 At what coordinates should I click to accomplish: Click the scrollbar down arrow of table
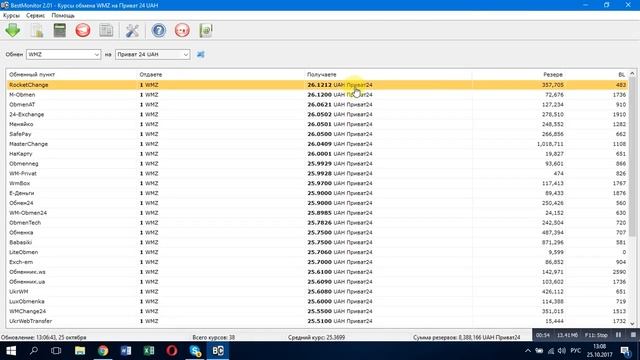click(x=632, y=323)
